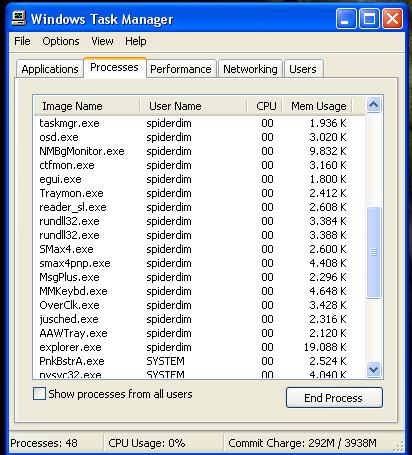The image size is (412, 455).
Task: Select the osd.exe process
Action: [199, 137]
